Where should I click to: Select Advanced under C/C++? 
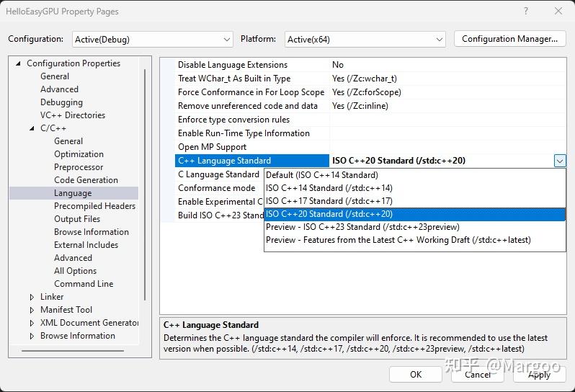(73, 258)
